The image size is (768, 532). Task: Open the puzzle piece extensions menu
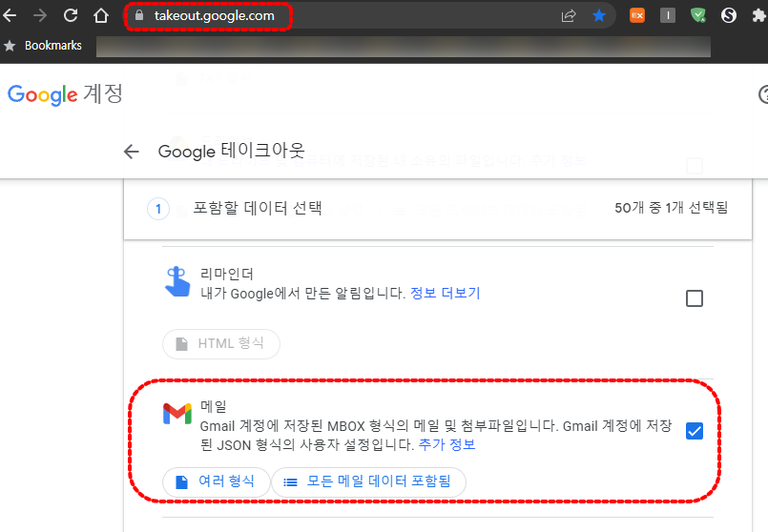[x=759, y=15]
